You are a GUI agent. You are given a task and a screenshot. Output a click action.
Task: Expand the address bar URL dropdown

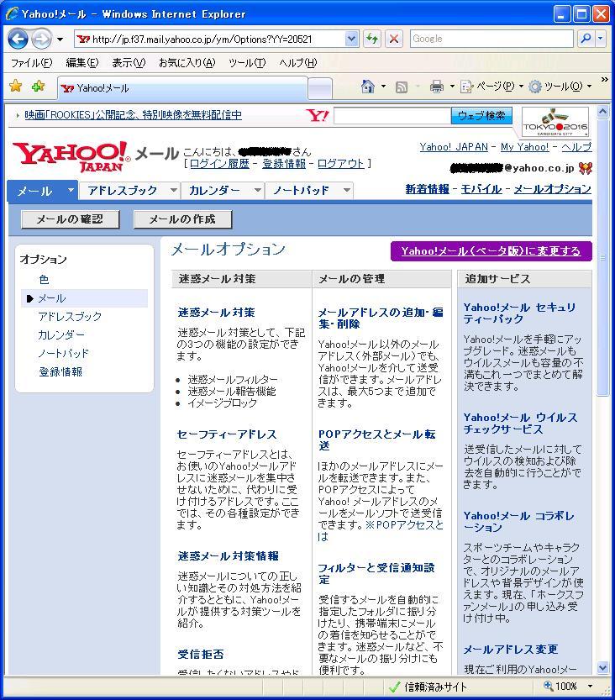pos(352,39)
